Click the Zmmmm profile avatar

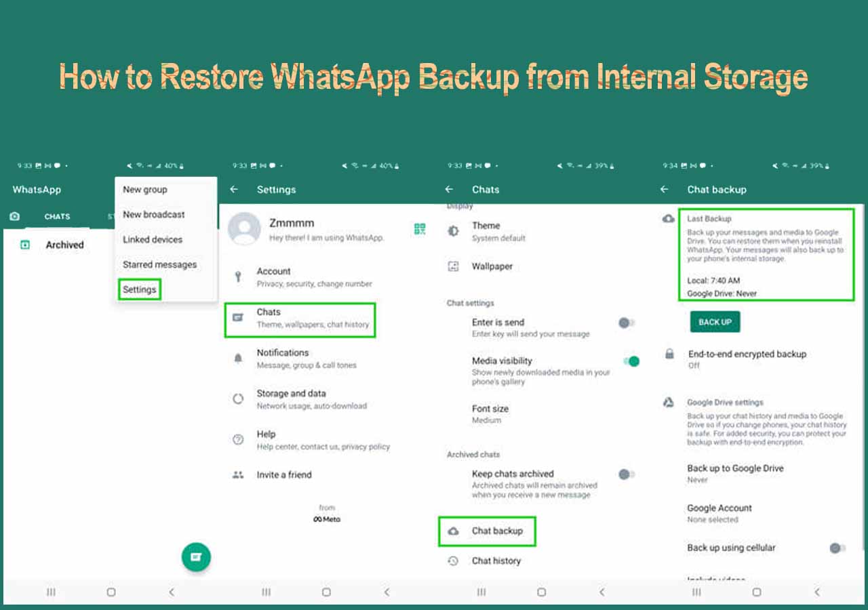244,228
